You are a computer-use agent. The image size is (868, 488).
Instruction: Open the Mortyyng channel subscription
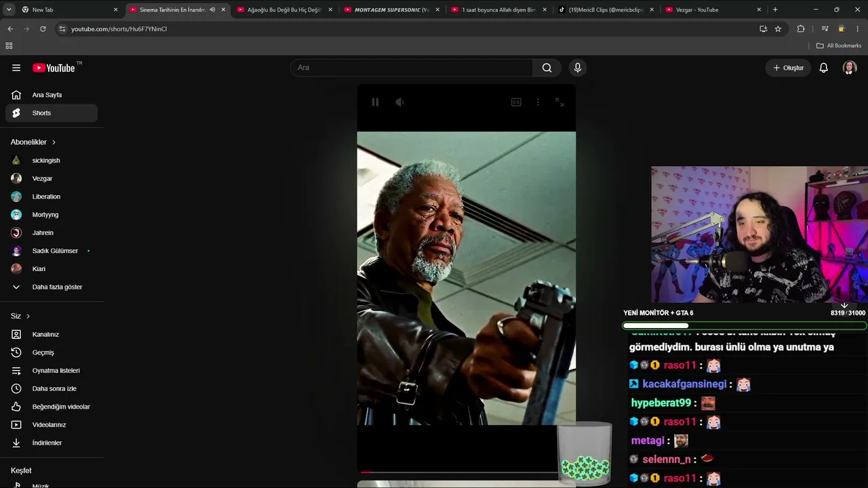point(52,215)
